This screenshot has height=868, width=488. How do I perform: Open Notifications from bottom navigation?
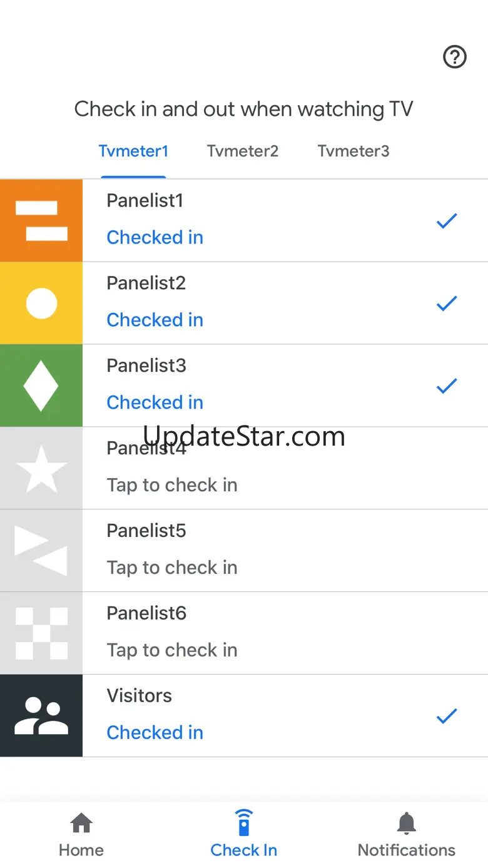[407, 834]
